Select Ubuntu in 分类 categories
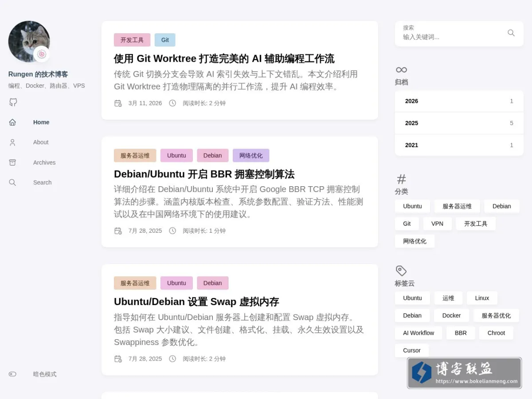Image resolution: width=532 pixels, height=399 pixels. (x=412, y=206)
